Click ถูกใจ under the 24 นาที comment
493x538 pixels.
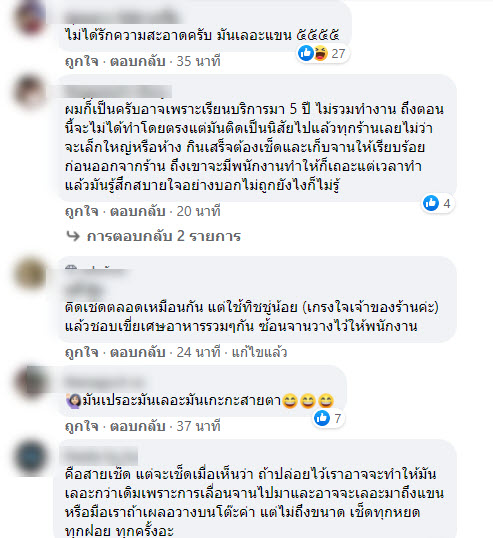tap(82, 352)
